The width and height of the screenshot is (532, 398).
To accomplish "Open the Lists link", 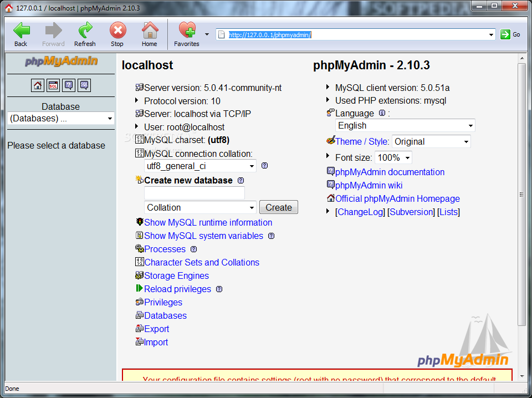I will [448, 212].
